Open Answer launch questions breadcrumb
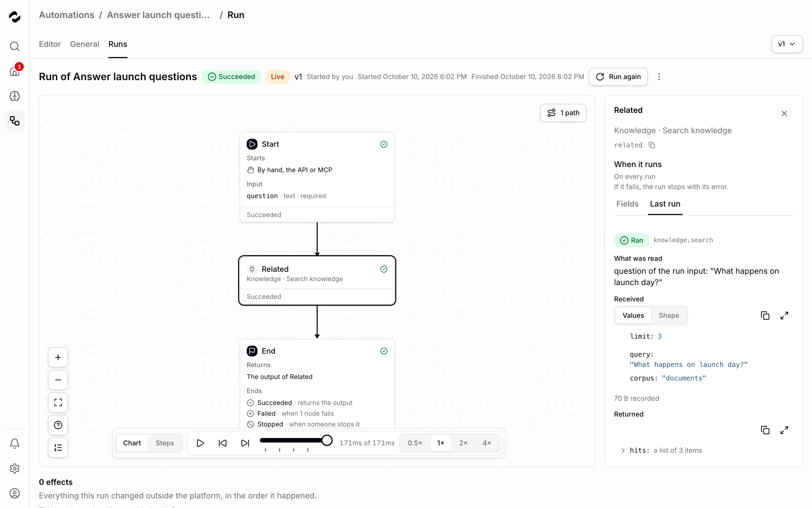The image size is (812, 508). pyautogui.click(x=158, y=15)
